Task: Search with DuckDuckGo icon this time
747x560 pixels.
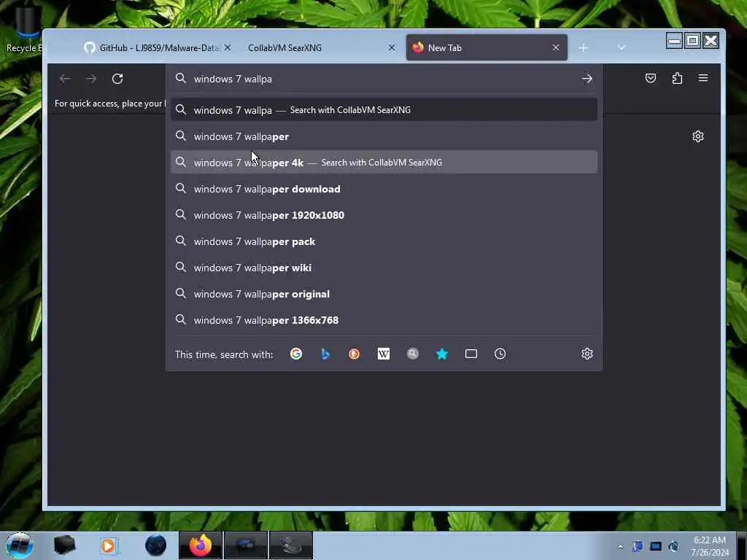Action: coord(354,354)
